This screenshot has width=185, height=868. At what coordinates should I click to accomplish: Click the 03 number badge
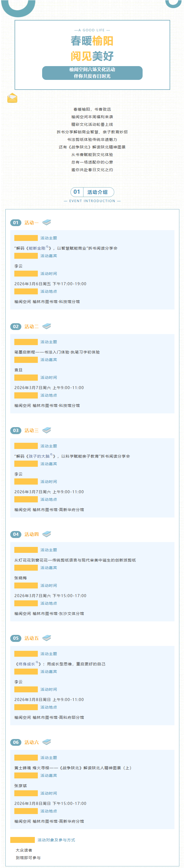pos(16,430)
